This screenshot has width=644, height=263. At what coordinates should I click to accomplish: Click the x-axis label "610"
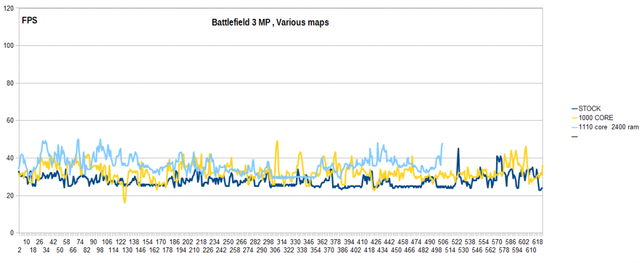531,249
